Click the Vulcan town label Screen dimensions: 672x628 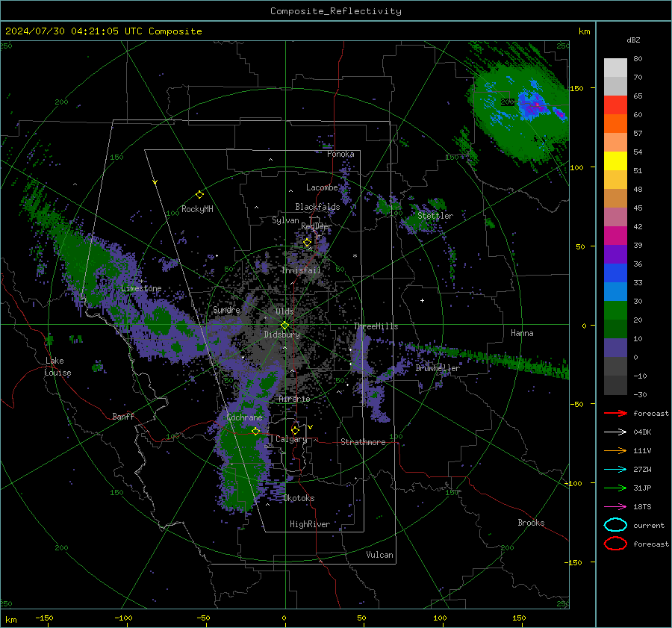(379, 555)
